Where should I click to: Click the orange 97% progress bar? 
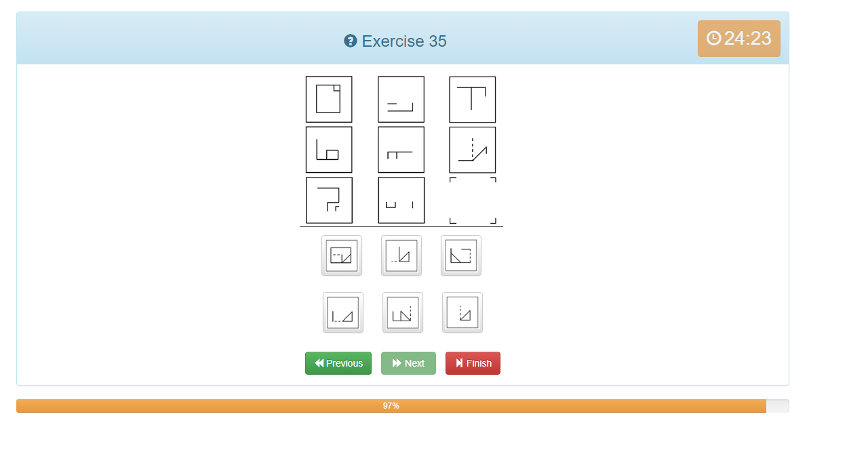pyautogui.click(x=391, y=406)
